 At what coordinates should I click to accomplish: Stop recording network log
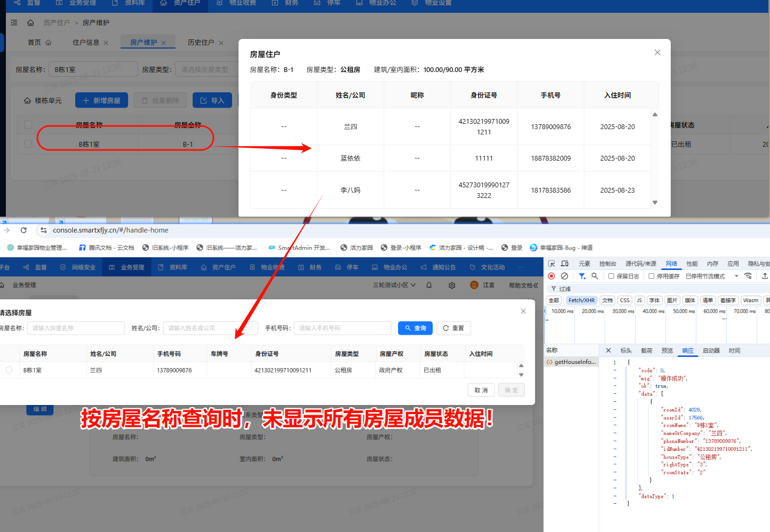pyautogui.click(x=551, y=276)
